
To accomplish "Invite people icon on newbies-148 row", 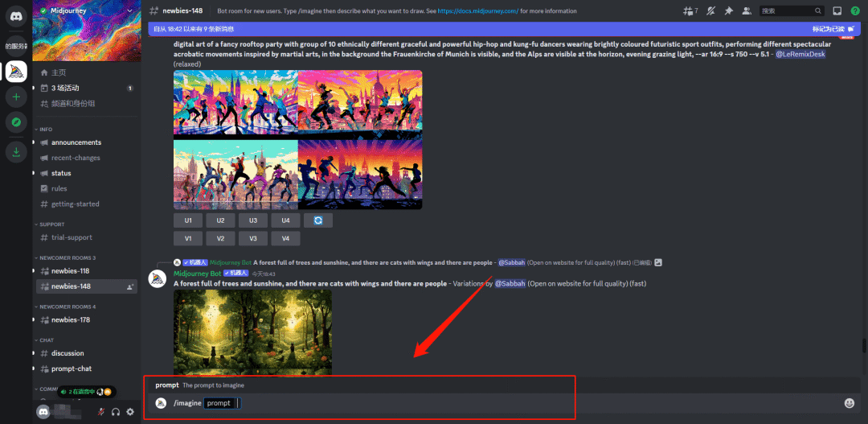I will pyautogui.click(x=130, y=286).
